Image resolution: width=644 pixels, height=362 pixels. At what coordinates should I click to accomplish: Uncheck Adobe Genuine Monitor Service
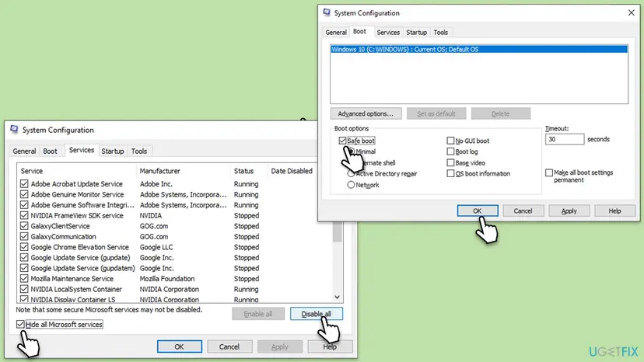point(24,194)
